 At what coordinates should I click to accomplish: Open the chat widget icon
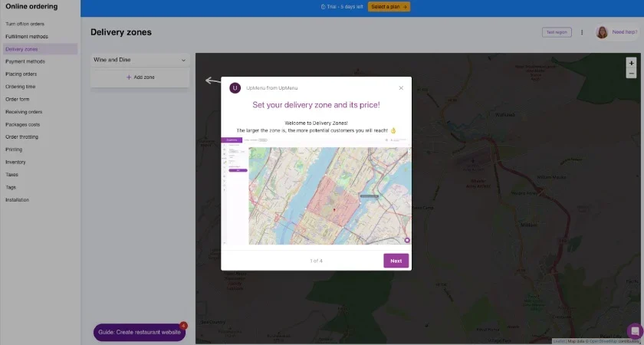click(x=635, y=331)
